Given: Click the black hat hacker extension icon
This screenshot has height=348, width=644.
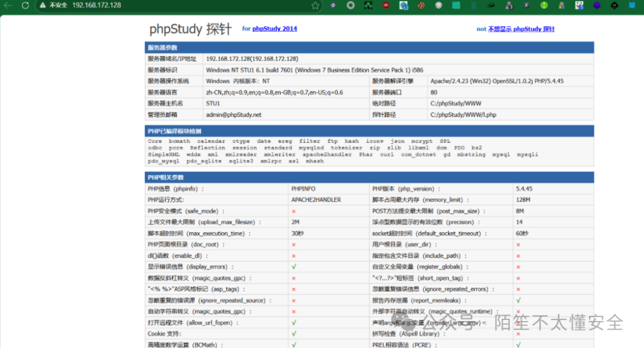Looking at the screenshot, I should coord(491,6).
